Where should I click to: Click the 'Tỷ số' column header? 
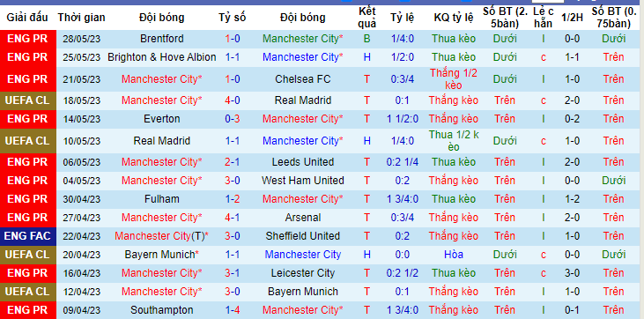(x=232, y=18)
